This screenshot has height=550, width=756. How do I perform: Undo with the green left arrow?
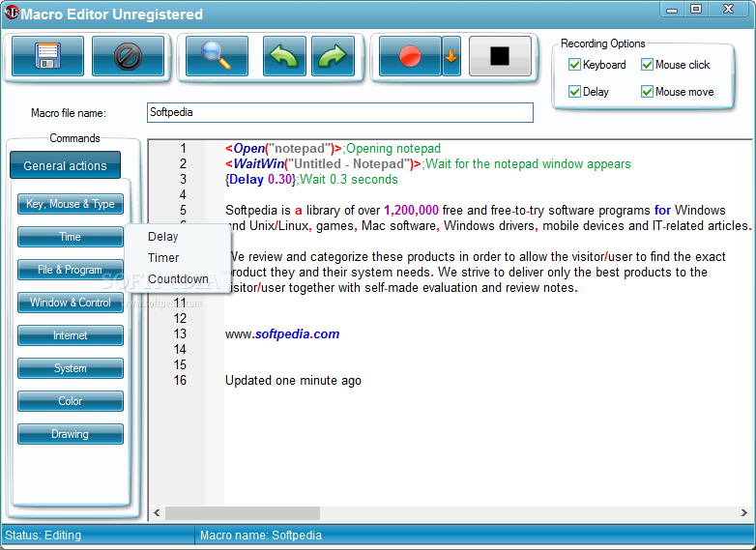click(284, 56)
